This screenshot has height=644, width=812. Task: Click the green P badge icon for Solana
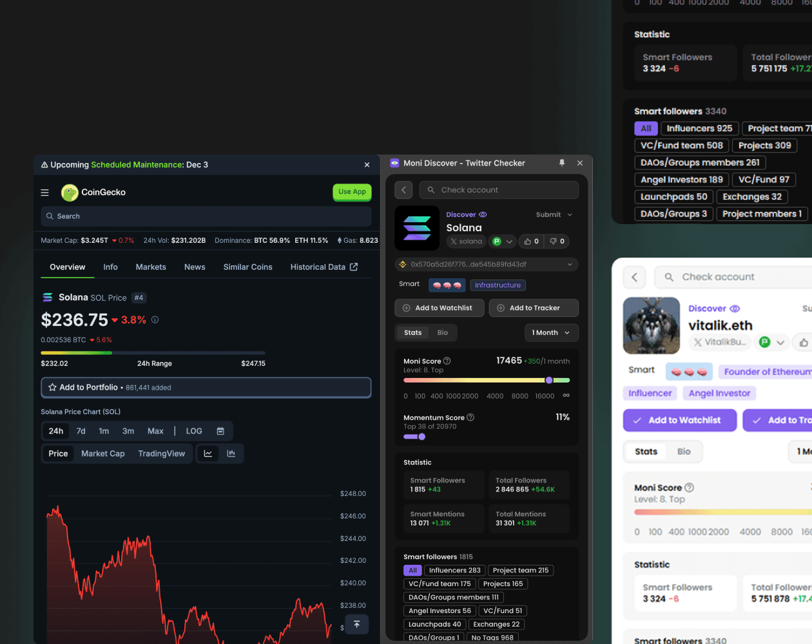[497, 241]
